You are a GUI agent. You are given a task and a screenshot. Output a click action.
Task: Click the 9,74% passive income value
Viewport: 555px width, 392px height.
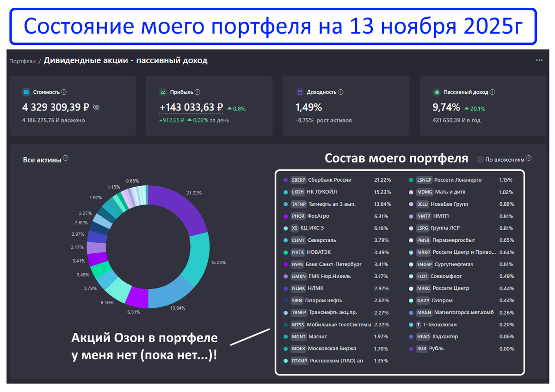pyautogui.click(x=446, y=107)
